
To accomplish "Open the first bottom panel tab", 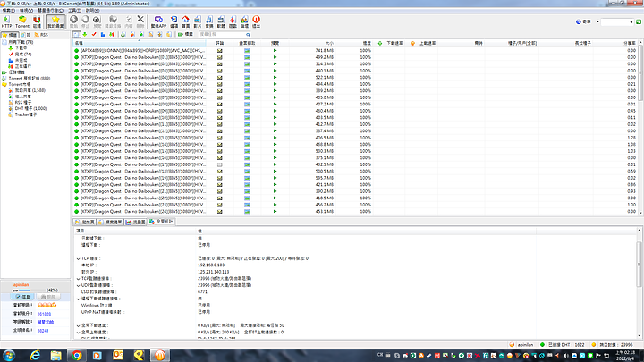I will 85,222.
